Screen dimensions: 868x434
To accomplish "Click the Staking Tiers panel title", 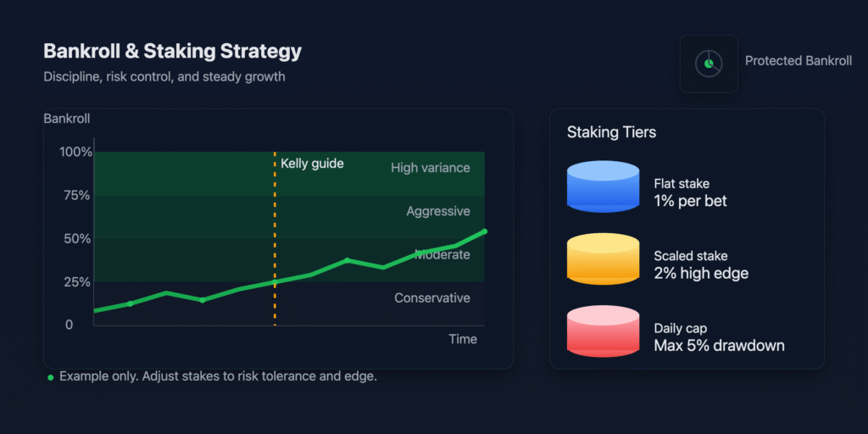I will [x=611, y=132].
